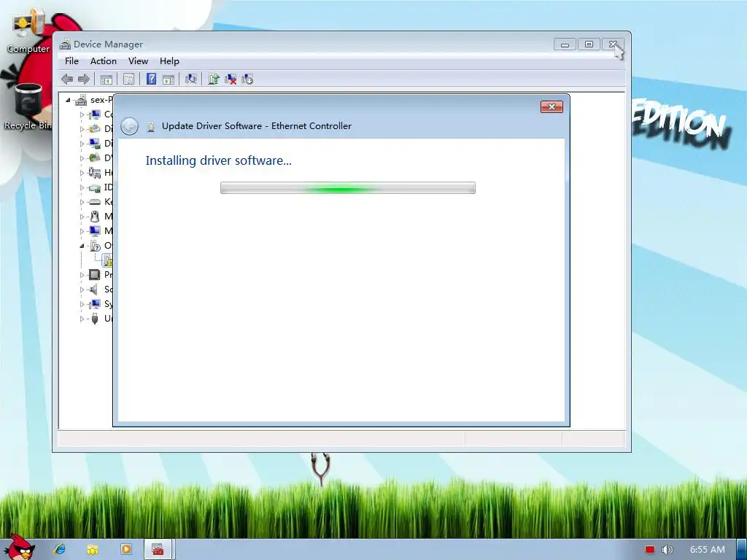Expand the Display adapters node
747x560 pixels.
tap(82, 144)
